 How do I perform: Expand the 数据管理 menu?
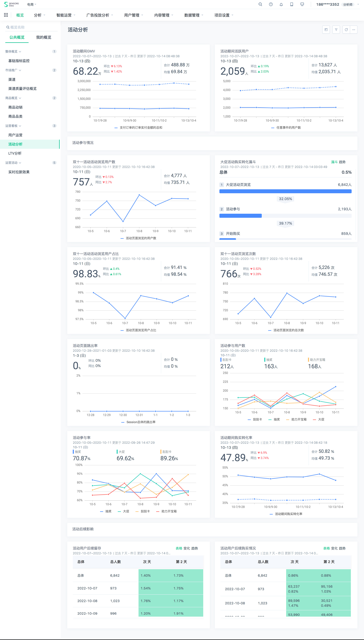pos(194,15)
